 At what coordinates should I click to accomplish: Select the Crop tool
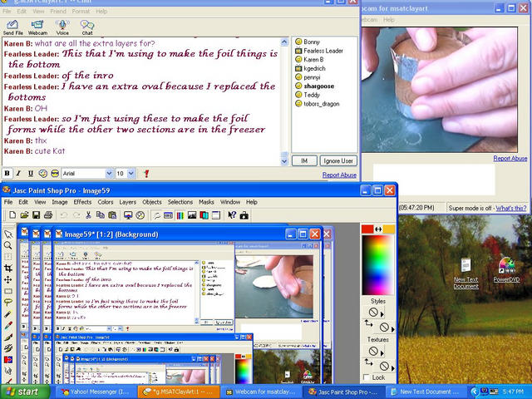pos(8,268)
